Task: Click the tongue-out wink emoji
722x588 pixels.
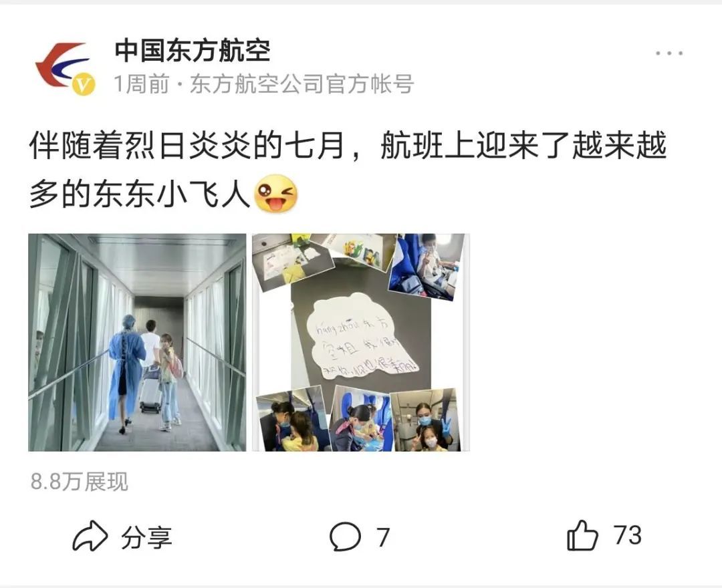Action: (x=275, y=194)
